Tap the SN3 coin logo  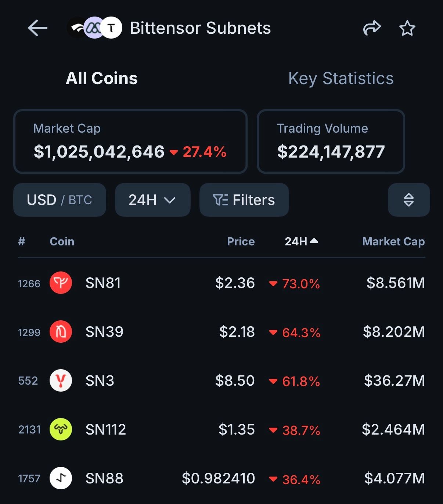(61, 381)
